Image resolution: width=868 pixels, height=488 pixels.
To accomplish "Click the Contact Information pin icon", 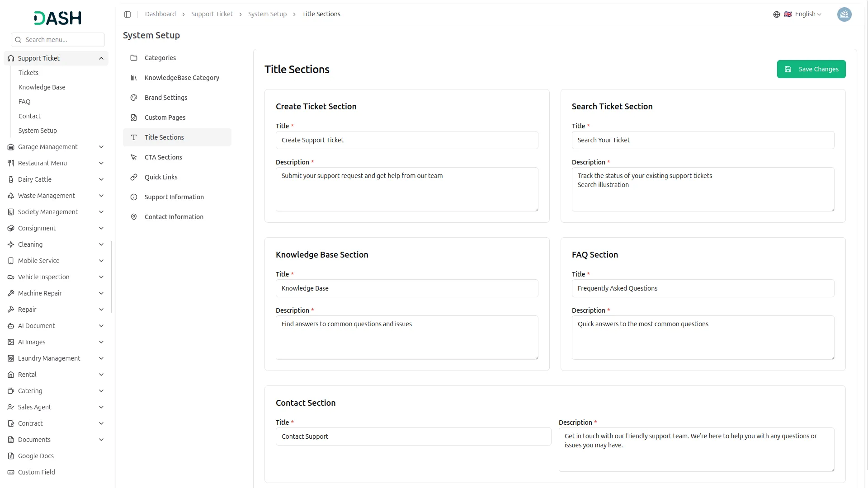I will tap(134, 217).
